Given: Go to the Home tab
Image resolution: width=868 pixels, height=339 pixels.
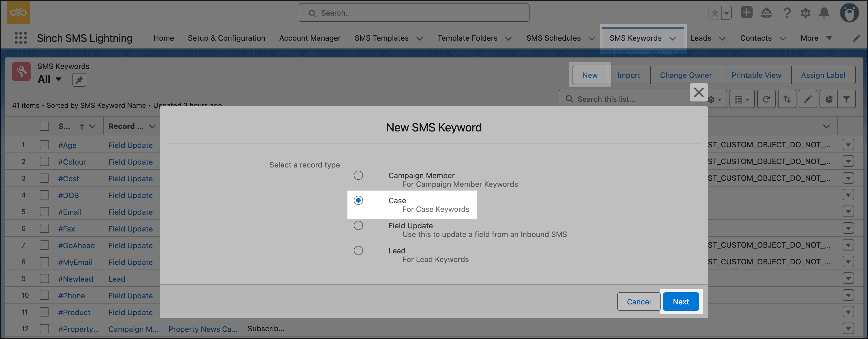Looking at the screenshot, I should pyautogui.click(x=164, y=38).
